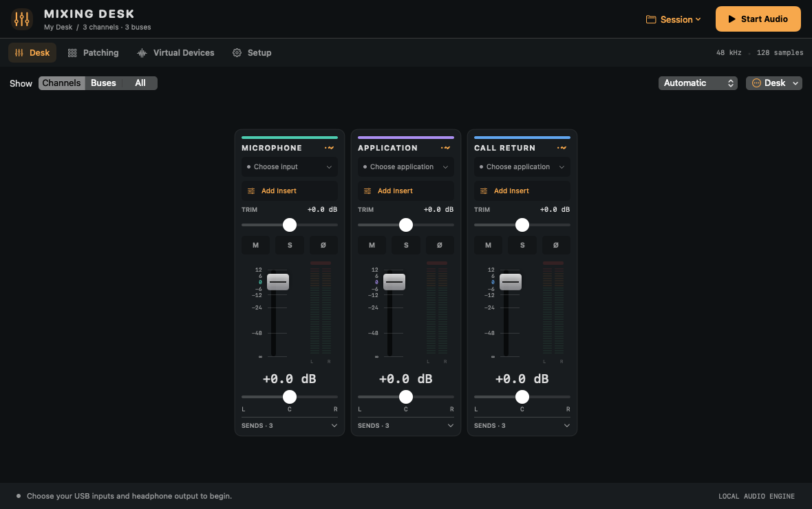812x509 pixels.
Task: Click the Microphone +0.0 dB fader readout
Action: coord(290,379)
